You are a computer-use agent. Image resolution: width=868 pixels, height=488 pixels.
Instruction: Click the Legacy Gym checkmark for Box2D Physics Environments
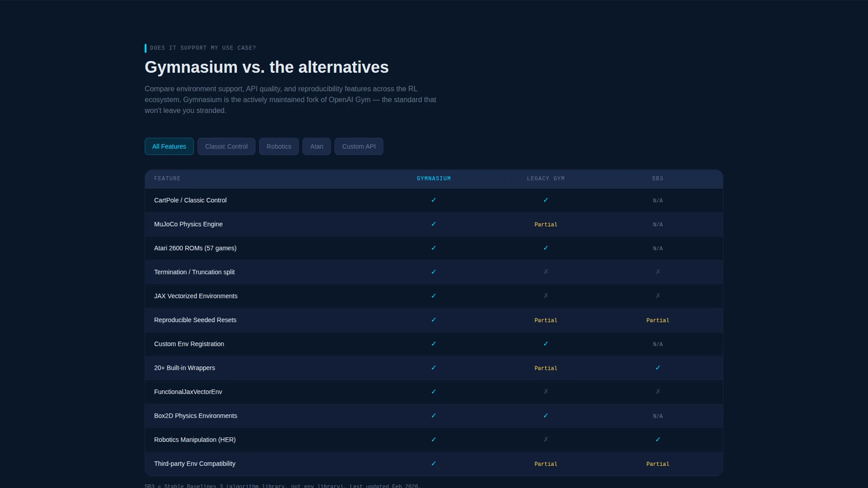(546, 416)
